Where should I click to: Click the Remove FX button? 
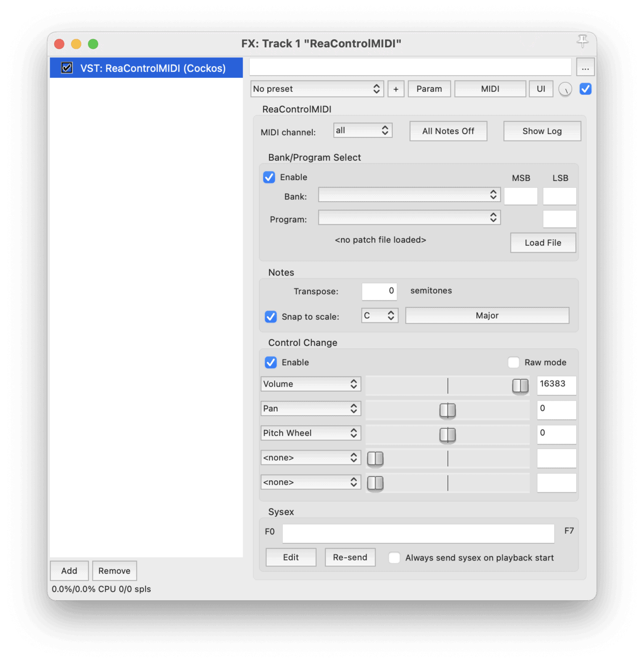[114, 571]
